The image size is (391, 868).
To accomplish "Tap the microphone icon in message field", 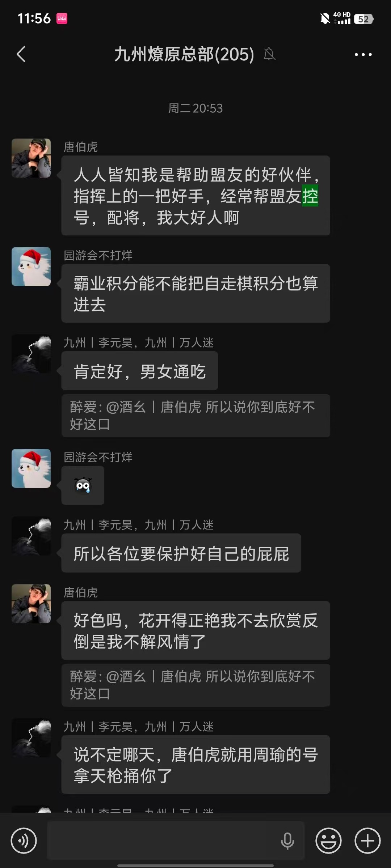I will [287, 841].
